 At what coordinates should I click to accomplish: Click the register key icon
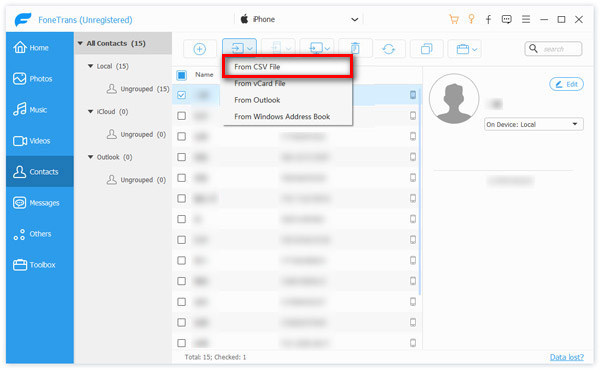[471, 19]
